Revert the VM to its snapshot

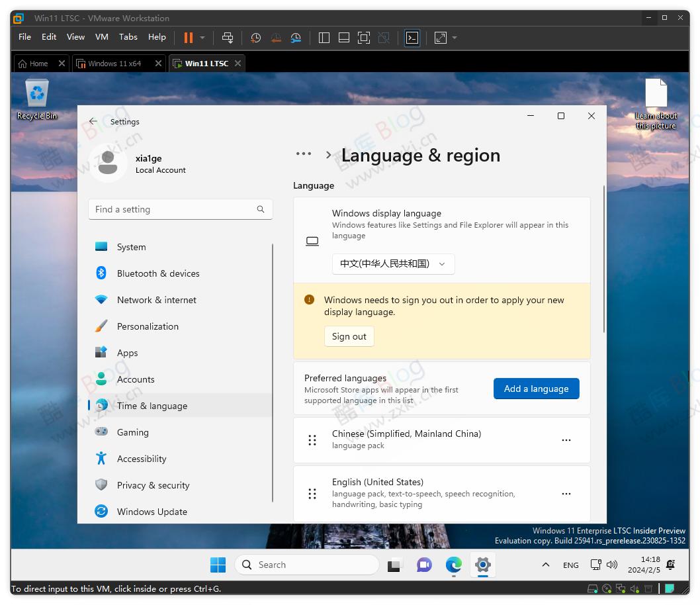pos(276,38)
